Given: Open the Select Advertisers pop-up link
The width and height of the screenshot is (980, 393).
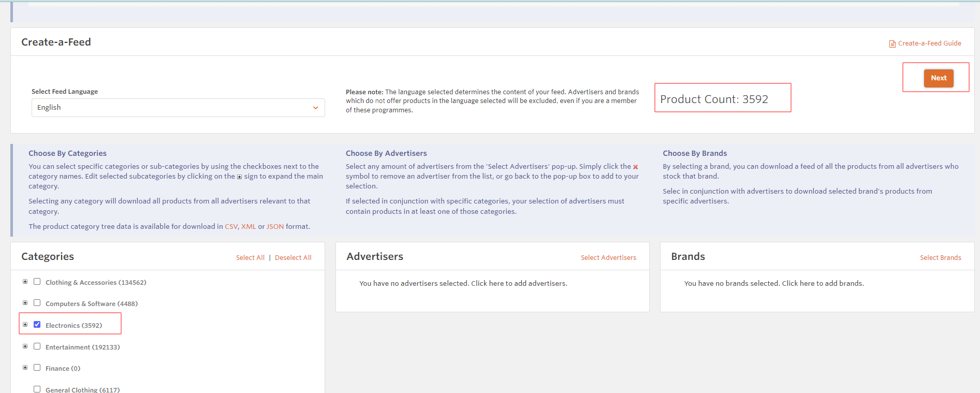Looking at the screenshot, I should (608, 258).
